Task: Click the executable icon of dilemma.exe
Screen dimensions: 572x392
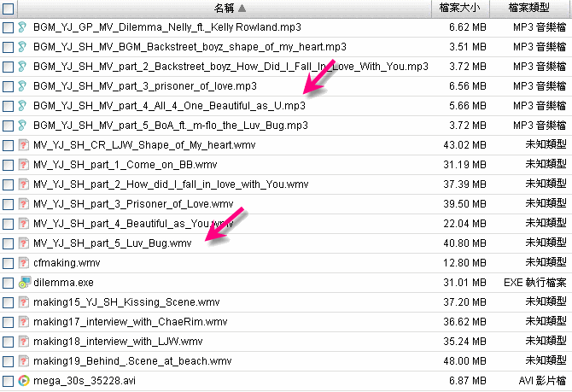Action: click(x=24, y=283)
